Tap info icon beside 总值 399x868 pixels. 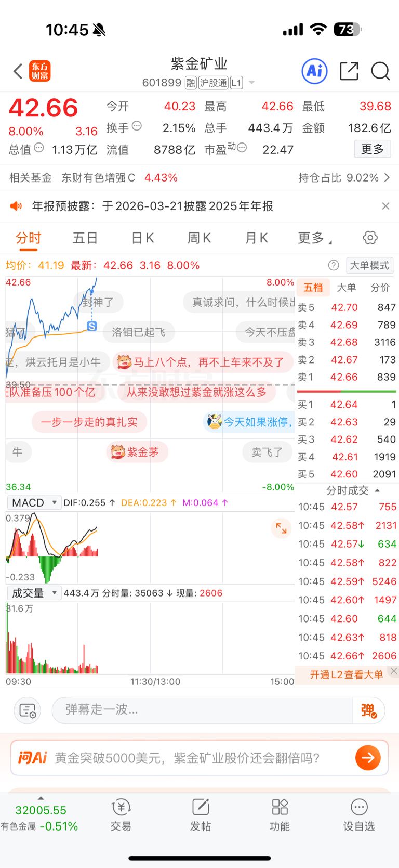[39, 148]
